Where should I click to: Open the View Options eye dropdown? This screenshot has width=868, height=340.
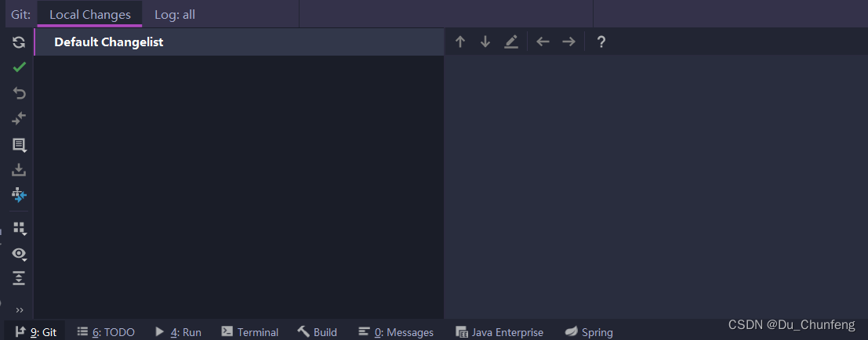coord(20,254)
